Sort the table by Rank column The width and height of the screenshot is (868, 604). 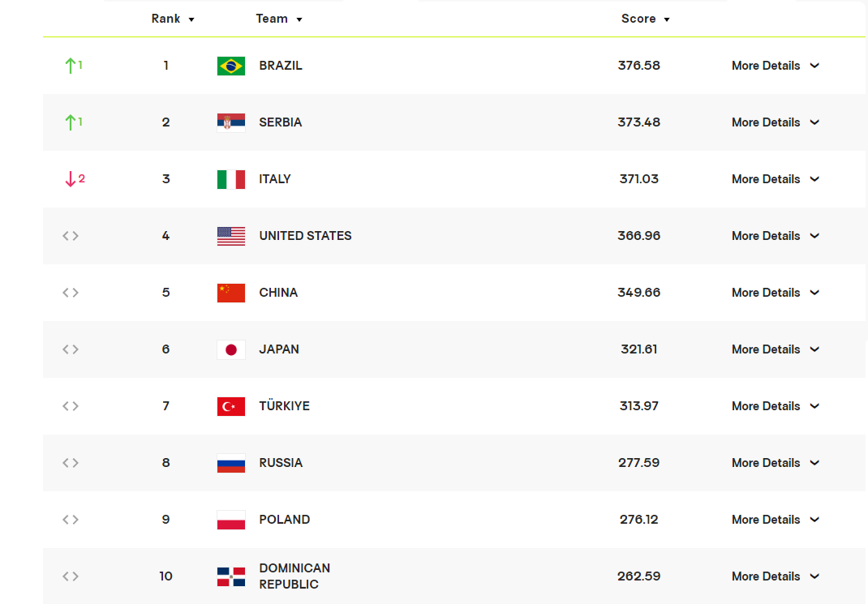click(173, 19)
